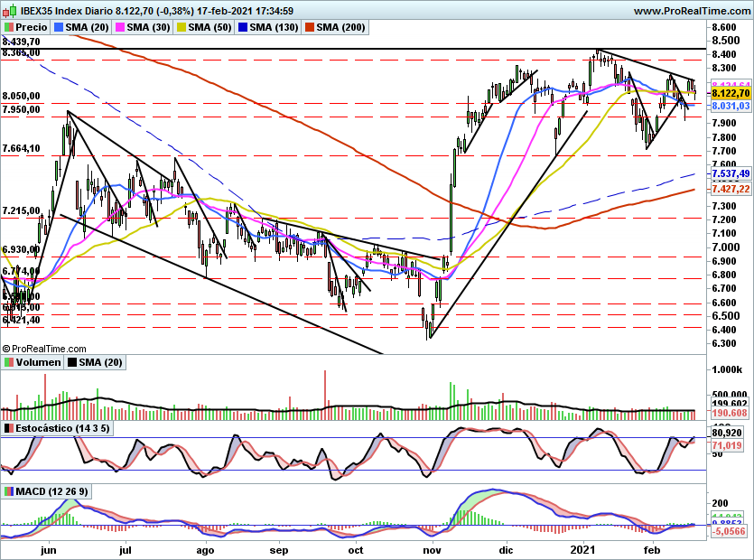Click the Estocástico legend color icon

tap(8, 428)
